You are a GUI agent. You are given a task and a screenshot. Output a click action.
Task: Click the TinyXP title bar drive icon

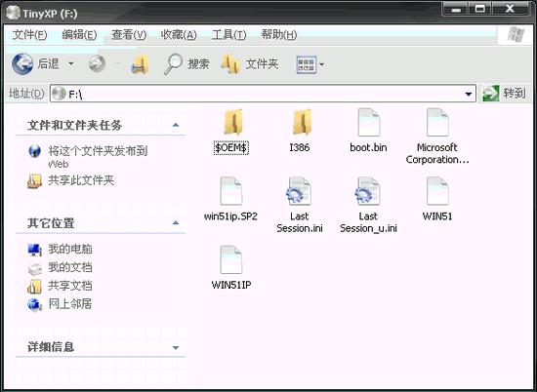tap(13, 13)
